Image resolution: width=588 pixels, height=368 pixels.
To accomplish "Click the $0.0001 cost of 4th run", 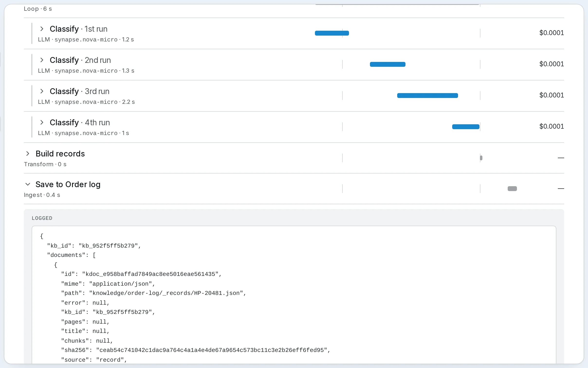I will 551,126.
